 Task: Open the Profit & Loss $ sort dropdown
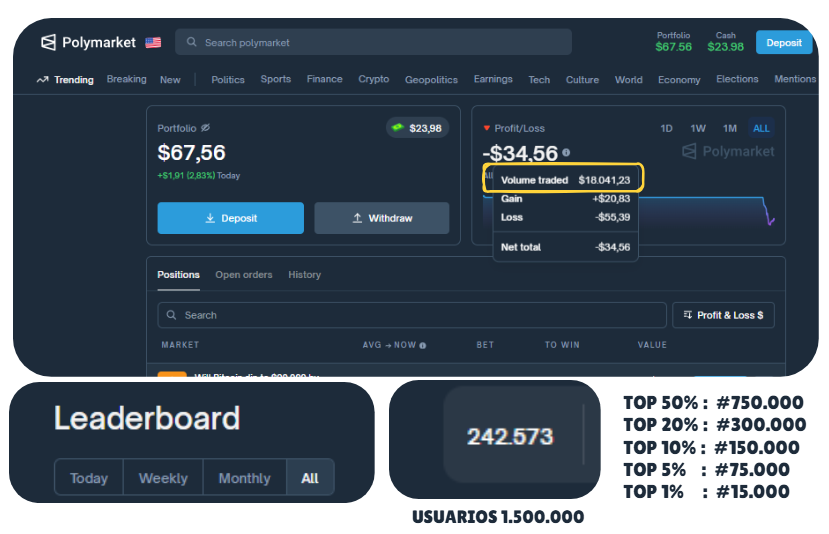pyautogui.click(x=723, y=315)
